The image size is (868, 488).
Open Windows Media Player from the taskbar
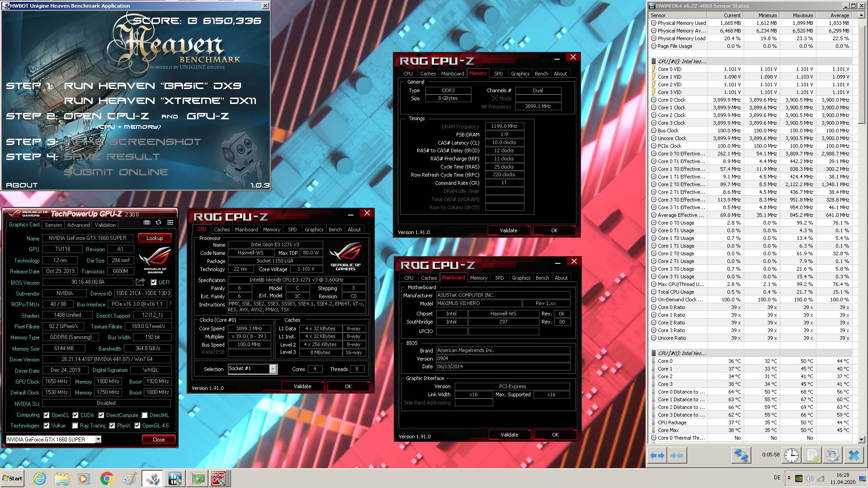pos(84,479)
